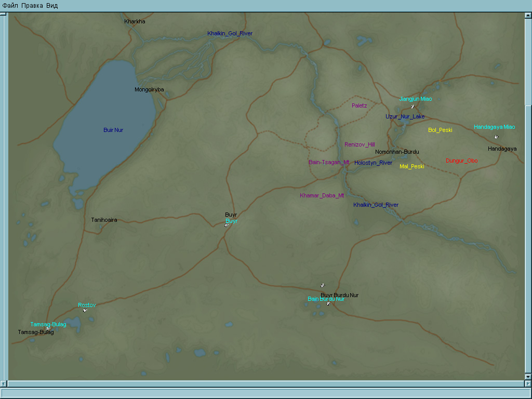Image resolution: width=532 pixels, height=399 pixels.
Task: Click the cyan Buyr airfield label
Action: coord(231,221)
